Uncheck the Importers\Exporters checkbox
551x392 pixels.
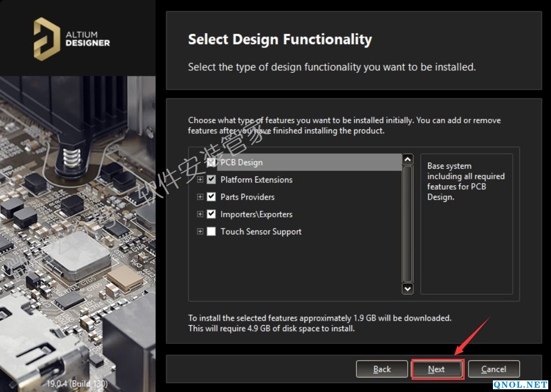(211, 214)
